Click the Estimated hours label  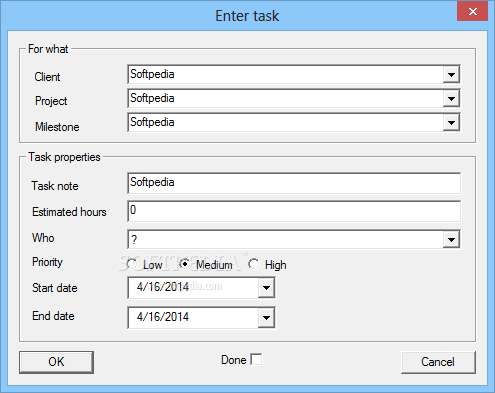(69, 212)
